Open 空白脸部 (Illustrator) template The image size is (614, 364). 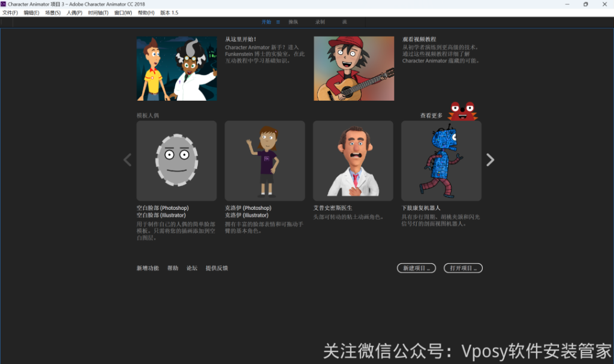coord(161,215)
